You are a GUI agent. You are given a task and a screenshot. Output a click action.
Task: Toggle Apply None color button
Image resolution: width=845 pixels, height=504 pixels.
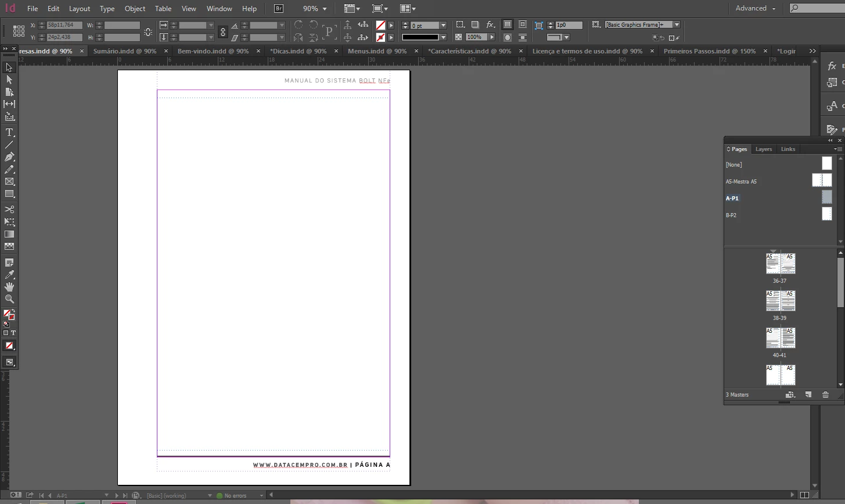(9, 345)
